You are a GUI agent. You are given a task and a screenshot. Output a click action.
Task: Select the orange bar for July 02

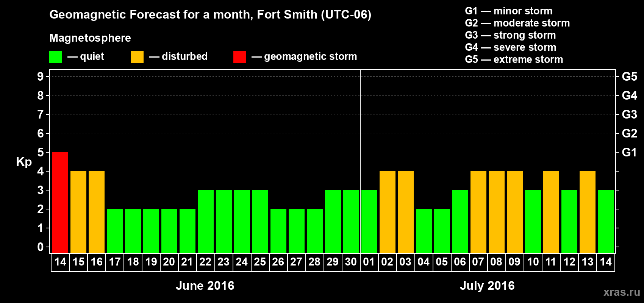(x=388, y=212)
